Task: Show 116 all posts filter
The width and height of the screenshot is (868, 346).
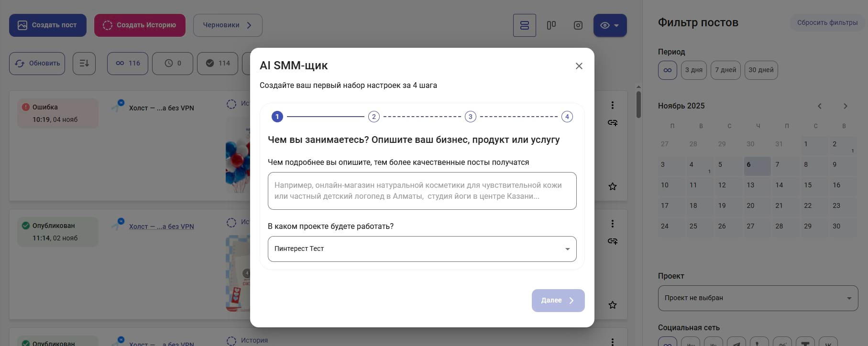Action: pos(128,63)
